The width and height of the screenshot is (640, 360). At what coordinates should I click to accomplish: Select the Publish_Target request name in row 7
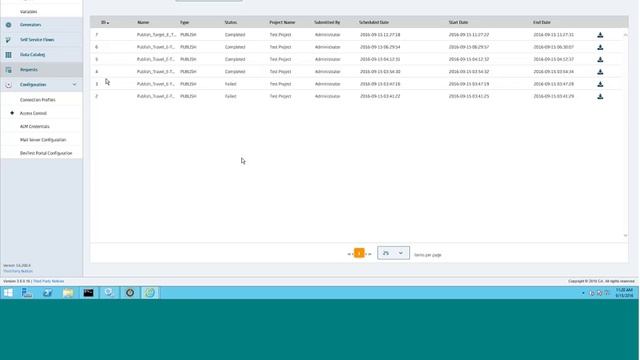click(x=156, y=35)
